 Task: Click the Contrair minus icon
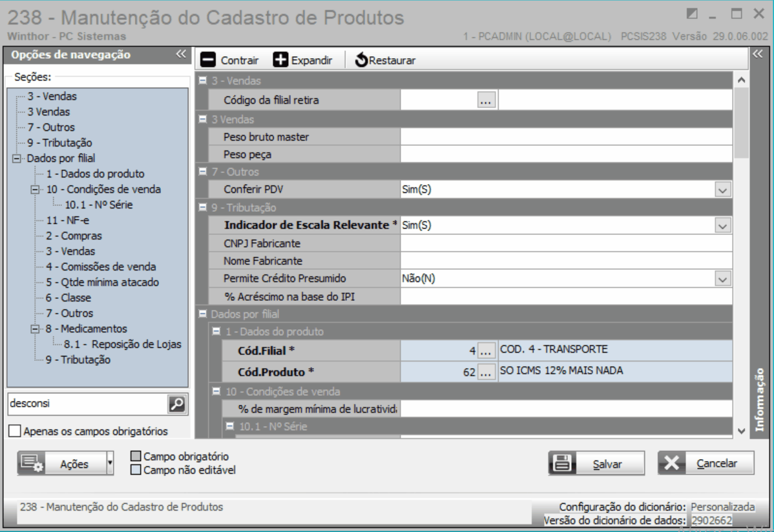pos(208,59)
